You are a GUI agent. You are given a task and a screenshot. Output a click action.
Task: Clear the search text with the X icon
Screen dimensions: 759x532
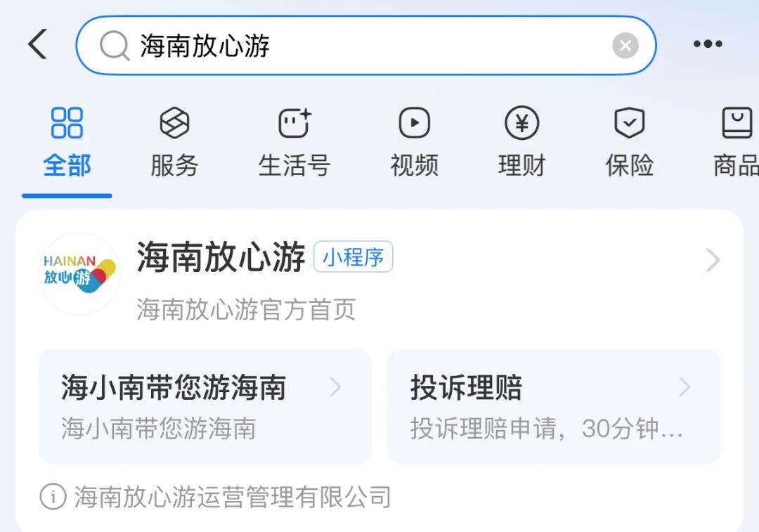point(625,46)
